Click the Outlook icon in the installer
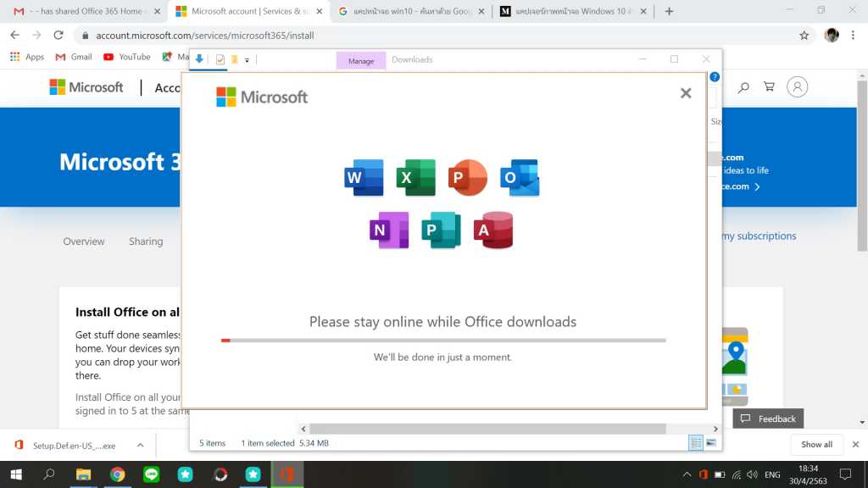The height and width of the screenshot is (488, 868). (x=519, y=178)
